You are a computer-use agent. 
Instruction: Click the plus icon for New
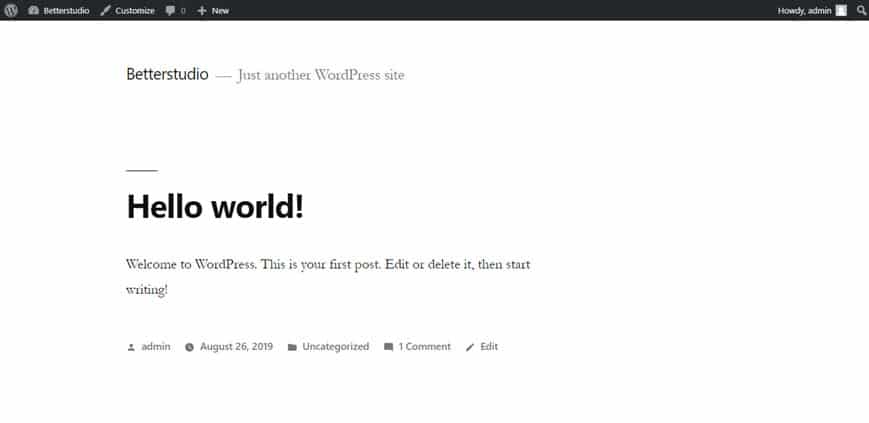pyautogui.click(x=202, y=11)
